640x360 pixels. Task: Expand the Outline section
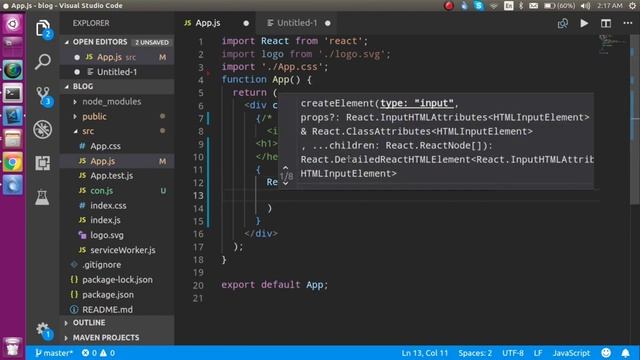[117, 322]
